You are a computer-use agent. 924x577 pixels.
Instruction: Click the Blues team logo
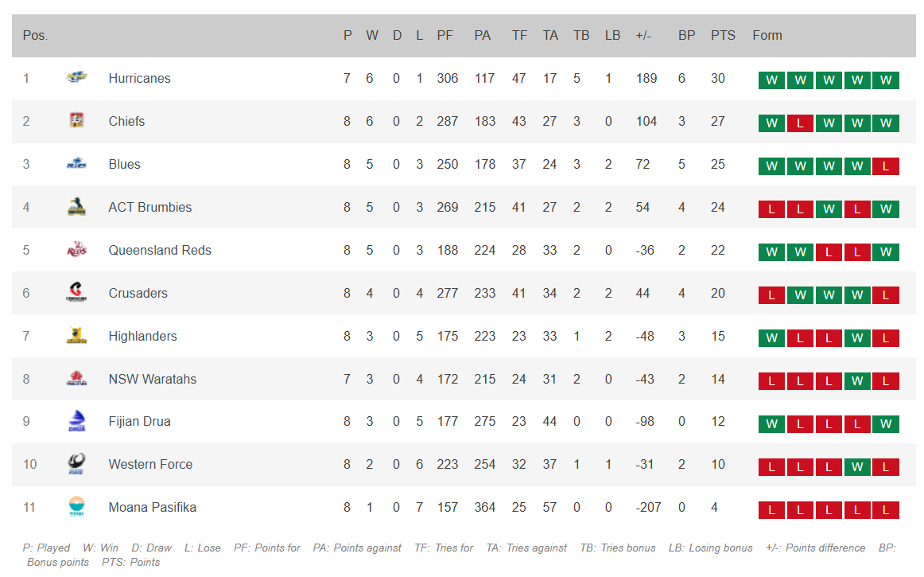click(x=76, y=164)
